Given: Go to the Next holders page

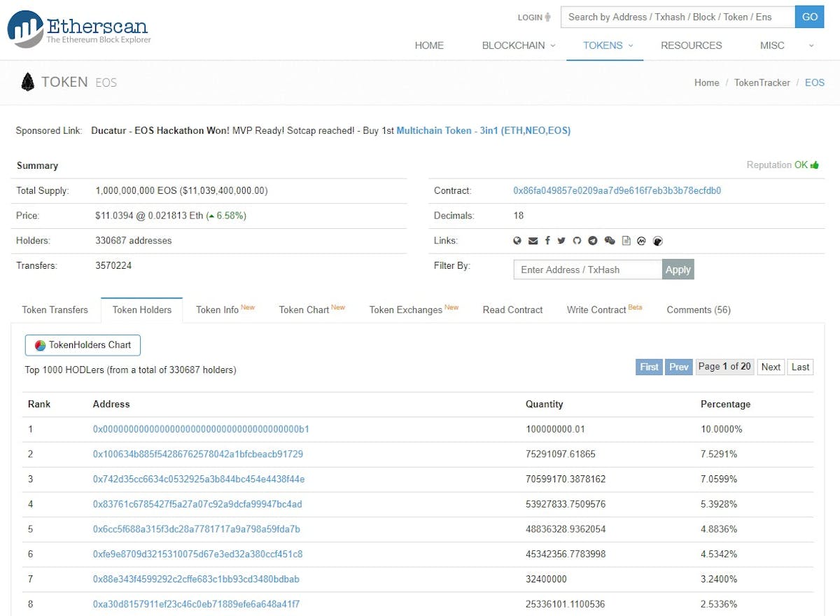Looking at the screenshot, I should (770, 367).
